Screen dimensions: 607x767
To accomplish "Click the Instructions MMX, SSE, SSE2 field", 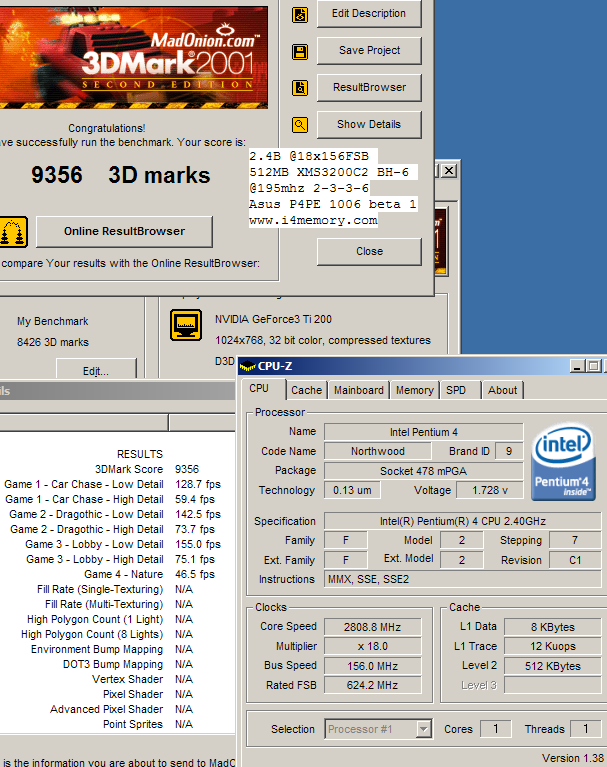I will click(463, 579).
